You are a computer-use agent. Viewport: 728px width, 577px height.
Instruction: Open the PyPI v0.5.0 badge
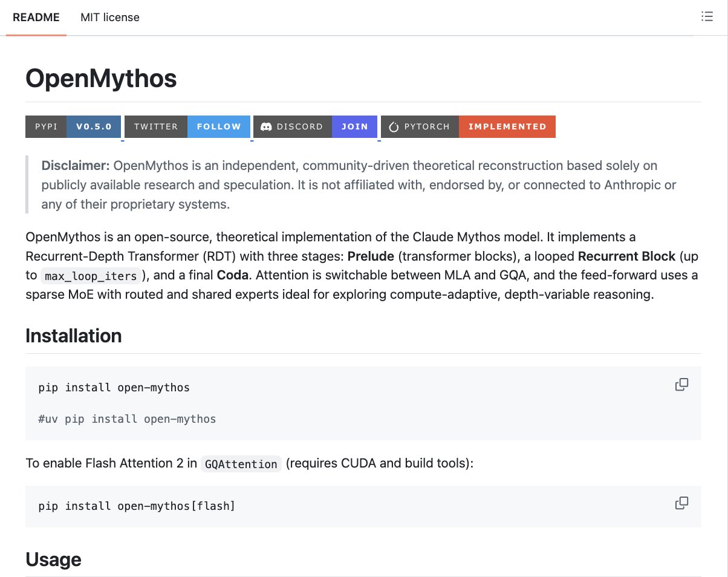tap(73, 127)
